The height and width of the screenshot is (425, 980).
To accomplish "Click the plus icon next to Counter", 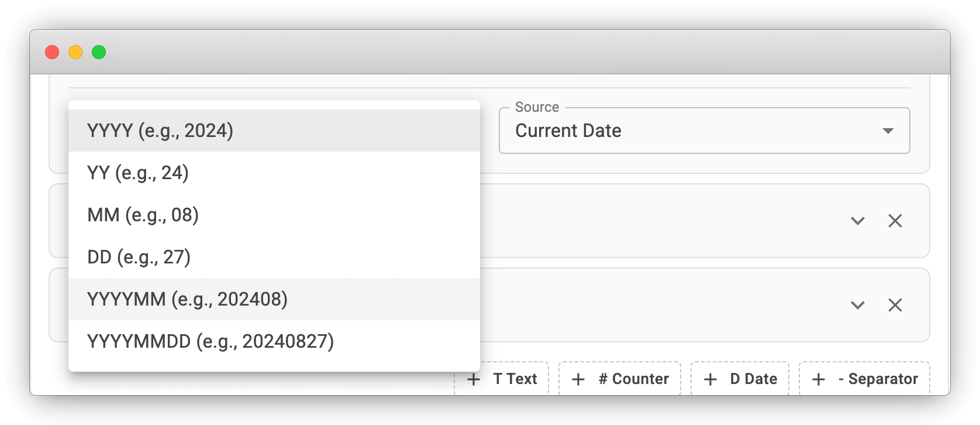I will pos(578,379).
